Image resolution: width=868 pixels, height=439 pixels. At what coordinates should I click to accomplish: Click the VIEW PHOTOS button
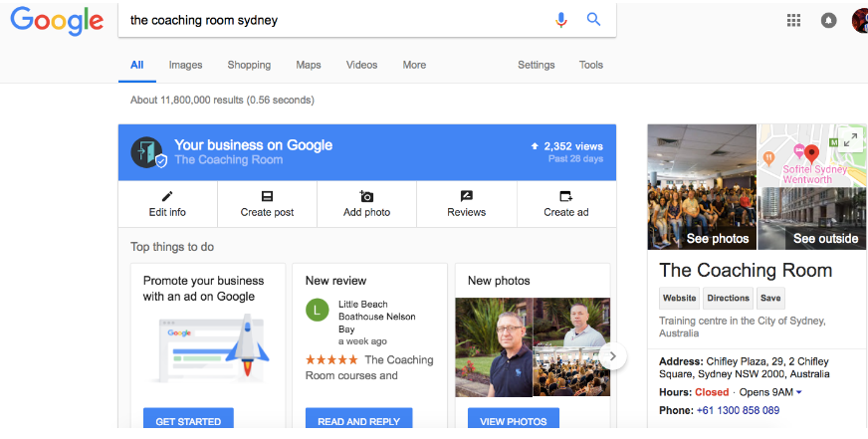[514, 420]
